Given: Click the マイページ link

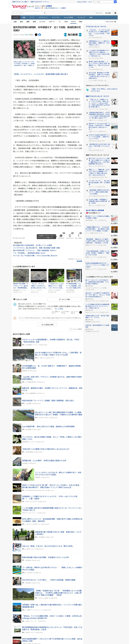Looking at the screenshot, I should pos(99,13).
